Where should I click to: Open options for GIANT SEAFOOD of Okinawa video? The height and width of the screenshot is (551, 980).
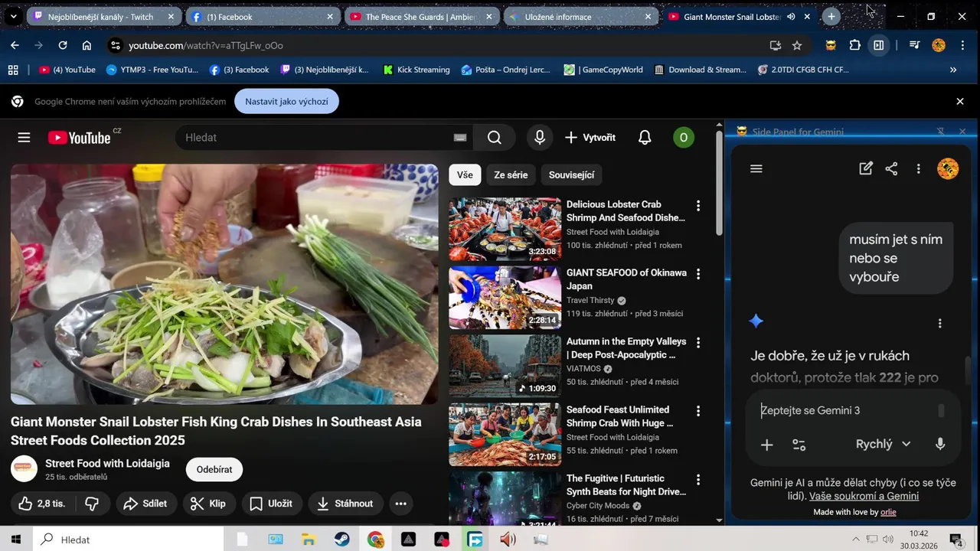(x=697, y=274)
